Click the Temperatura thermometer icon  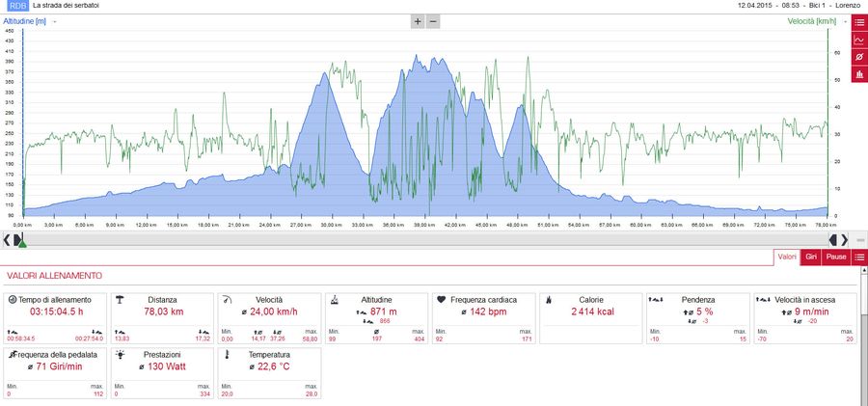[x=226, y=354]
